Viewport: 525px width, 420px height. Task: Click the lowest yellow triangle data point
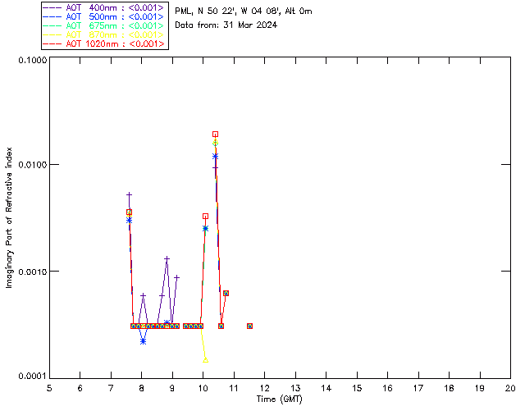[206, 360]
